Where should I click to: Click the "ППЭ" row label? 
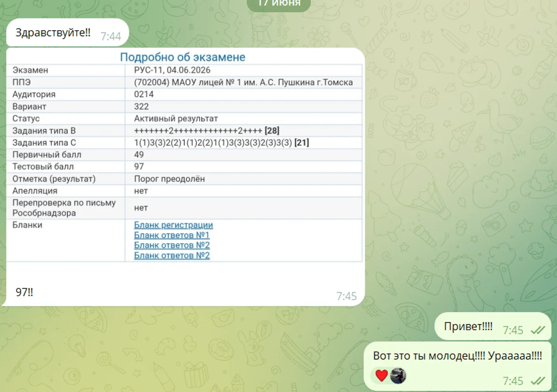coord(21,82)
